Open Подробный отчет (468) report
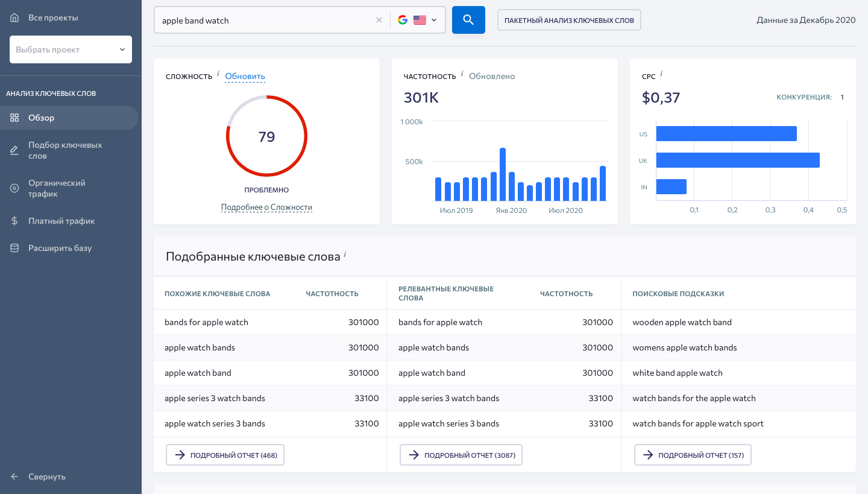Screen dimensions: 868x494 tap(225, 455)
